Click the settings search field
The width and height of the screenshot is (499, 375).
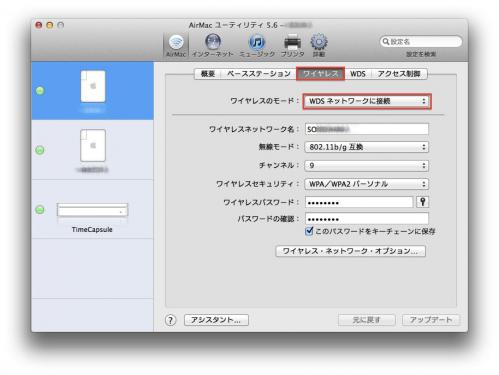pos(421,41)
